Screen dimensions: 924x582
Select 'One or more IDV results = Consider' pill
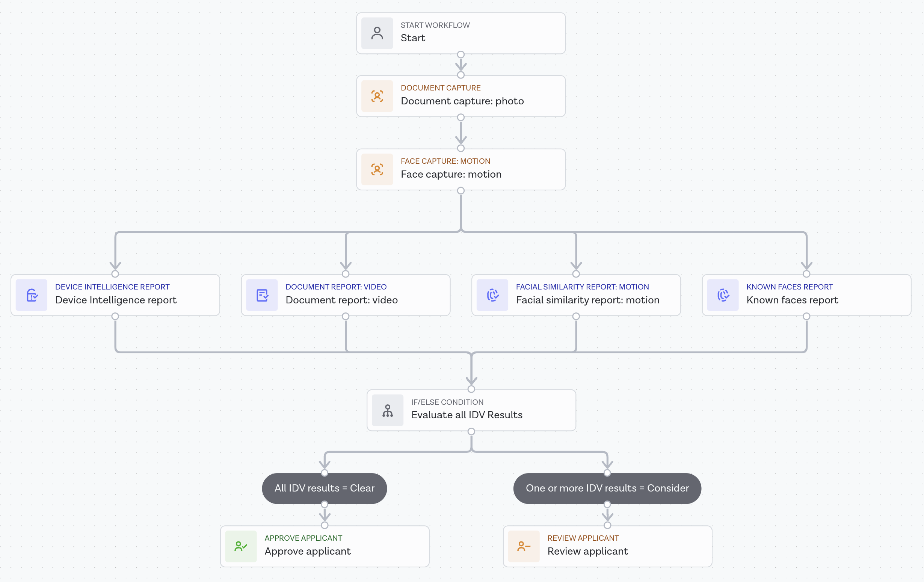coord(607,488)
